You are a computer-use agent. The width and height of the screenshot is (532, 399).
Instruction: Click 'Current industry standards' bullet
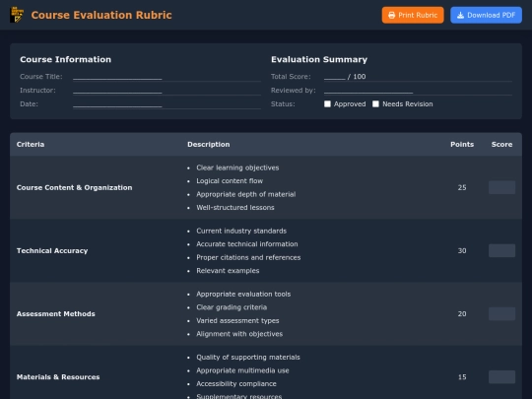point(241,231)
